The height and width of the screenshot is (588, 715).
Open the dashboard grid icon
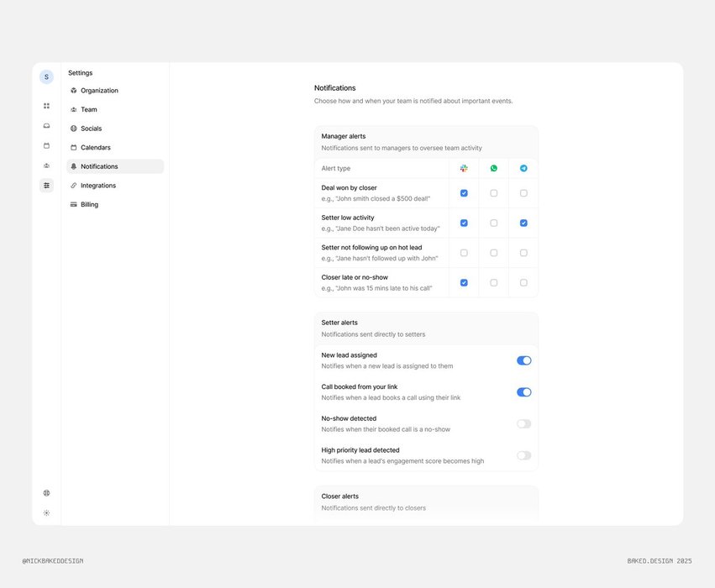46,106
